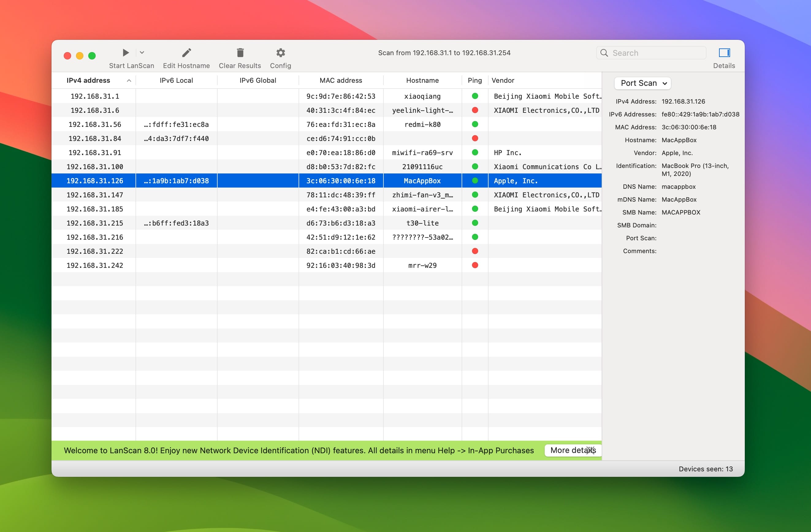Click the red ping dot for 192.168.31.222
Viewport: 811px width, 532px height.
coord(475,251)
